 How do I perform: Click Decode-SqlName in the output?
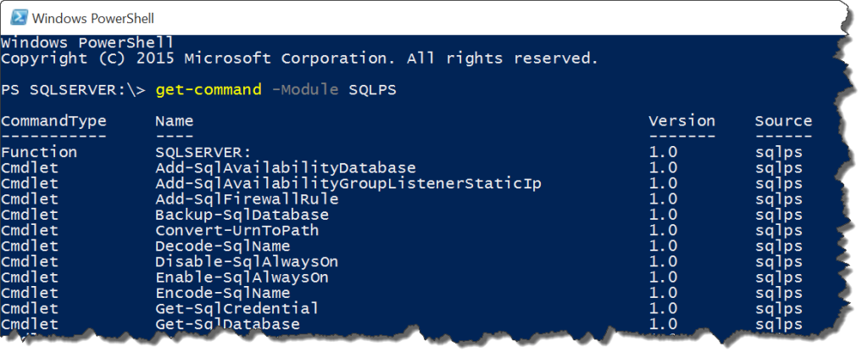[x=223, y=245]
